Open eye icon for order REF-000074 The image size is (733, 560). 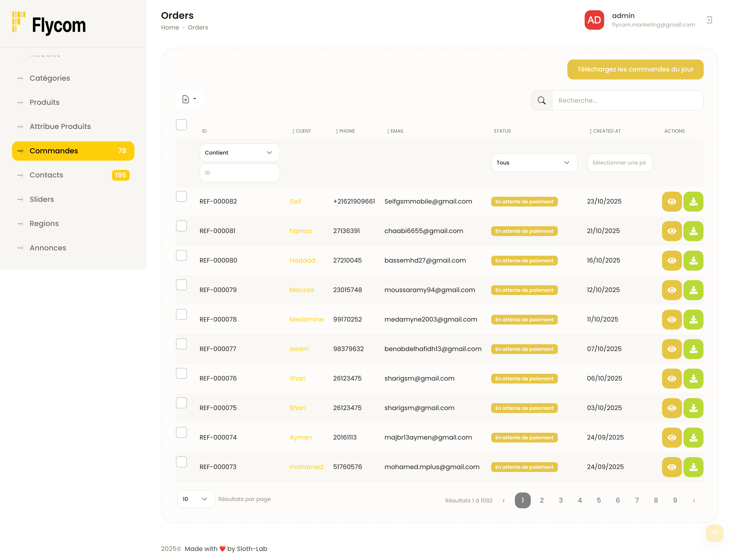pyautogui.click(x=672, y=437)
